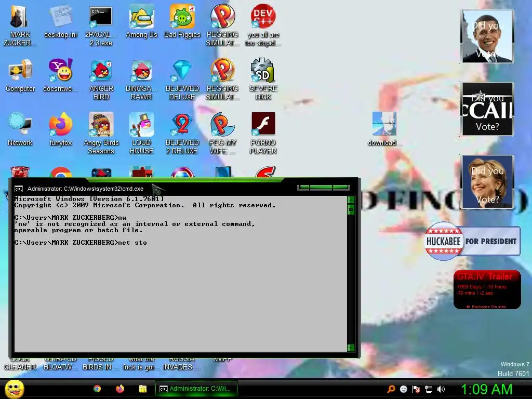532x399 pixels.
Task: Open the Dev-C++ icon labeled "you all are too stupid"
Action: point(263,25)
